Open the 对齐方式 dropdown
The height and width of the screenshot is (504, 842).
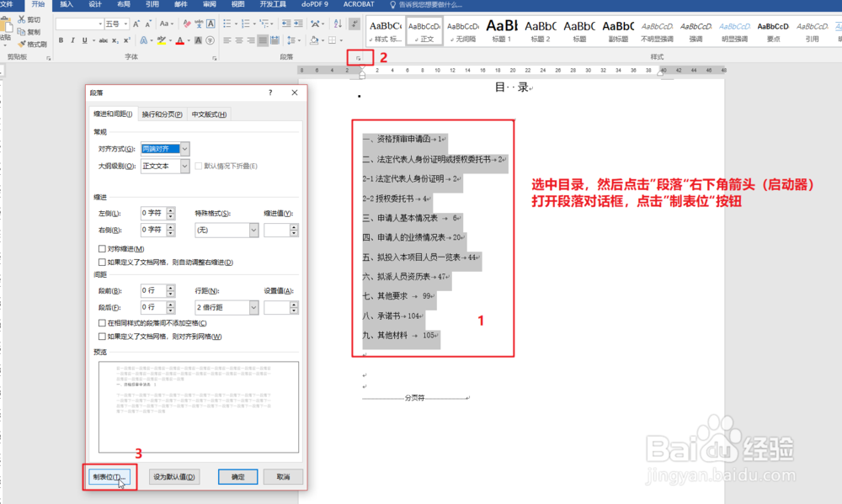(x=184, y=149)
